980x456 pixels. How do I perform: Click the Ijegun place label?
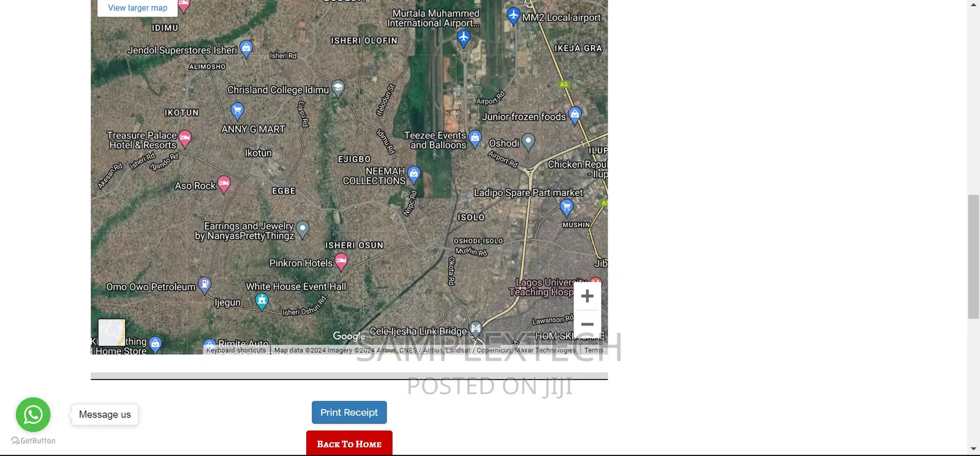tap(228, 302)
